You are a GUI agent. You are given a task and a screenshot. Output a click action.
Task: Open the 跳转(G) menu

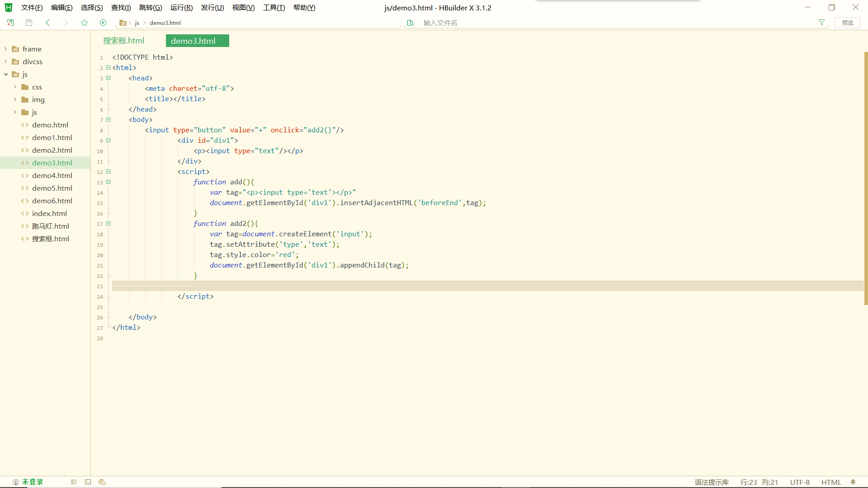tap(151, 8)
